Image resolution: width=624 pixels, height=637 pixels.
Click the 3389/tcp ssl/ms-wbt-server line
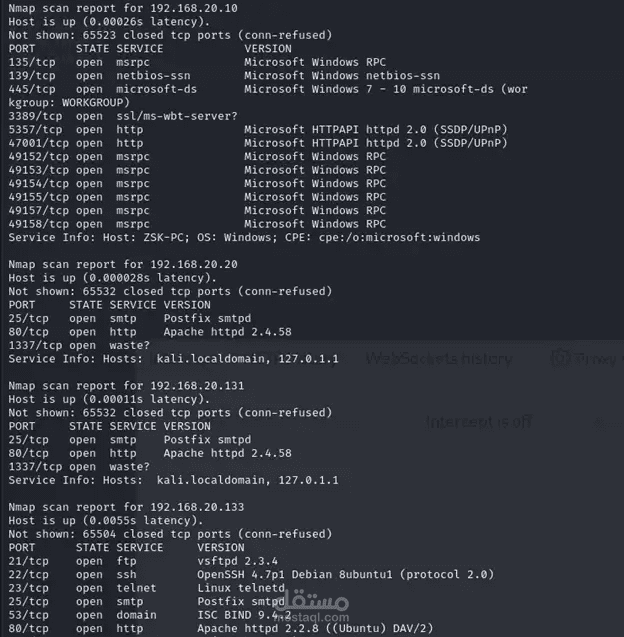122,116
